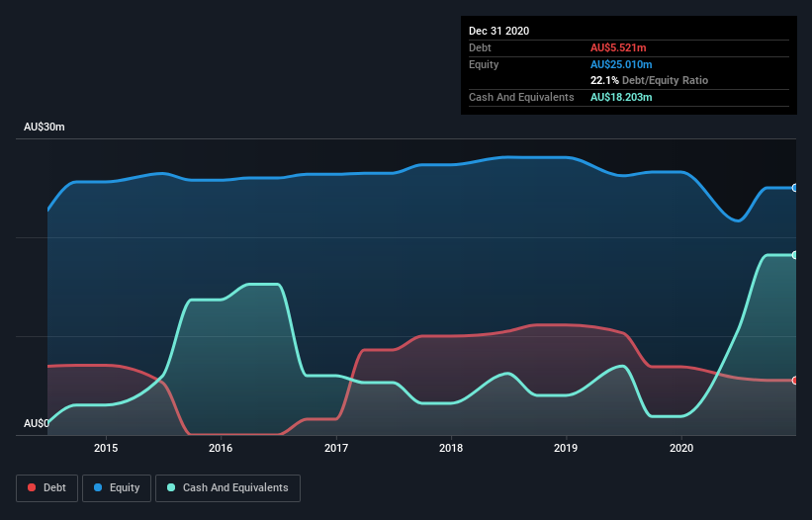
Task: Select the 2019 x-axis label
Action: pos(566,448)
